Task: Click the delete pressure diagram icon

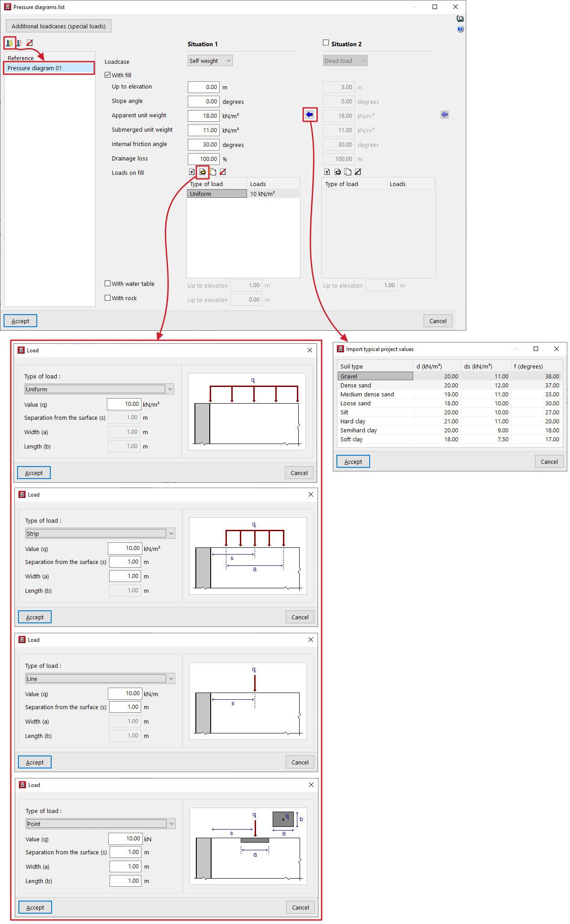Action: [x=30, y=43]
